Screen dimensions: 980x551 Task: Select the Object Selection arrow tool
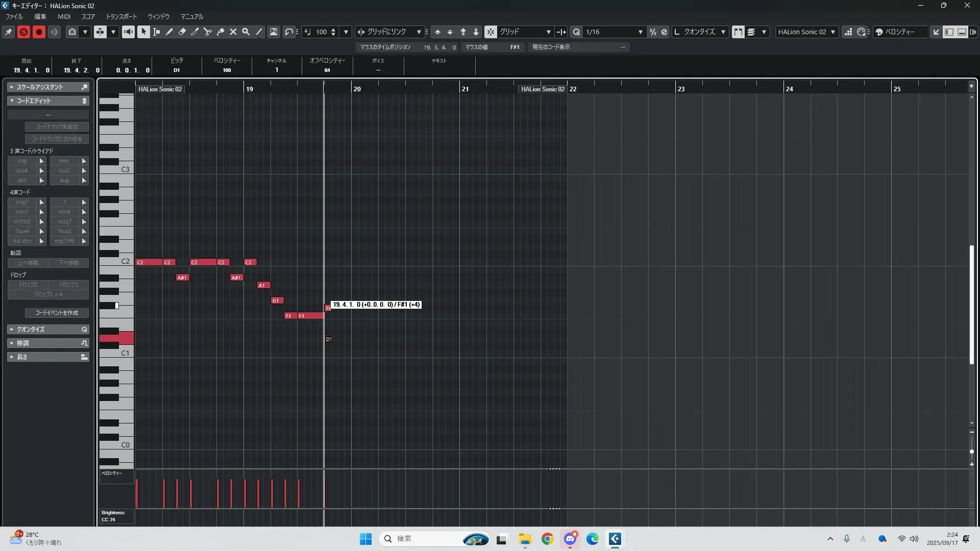pyautogui.click(x=143, y=32)
